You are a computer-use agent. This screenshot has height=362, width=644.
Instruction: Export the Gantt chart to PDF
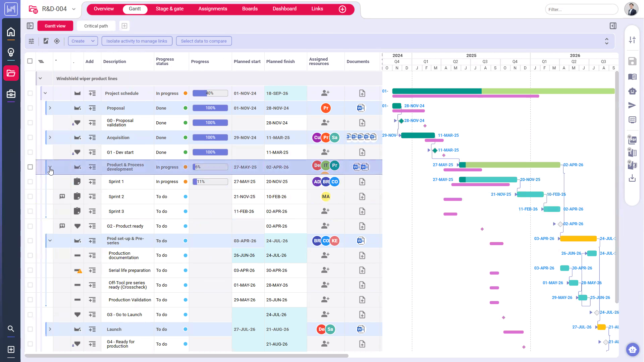click(633, 139)
